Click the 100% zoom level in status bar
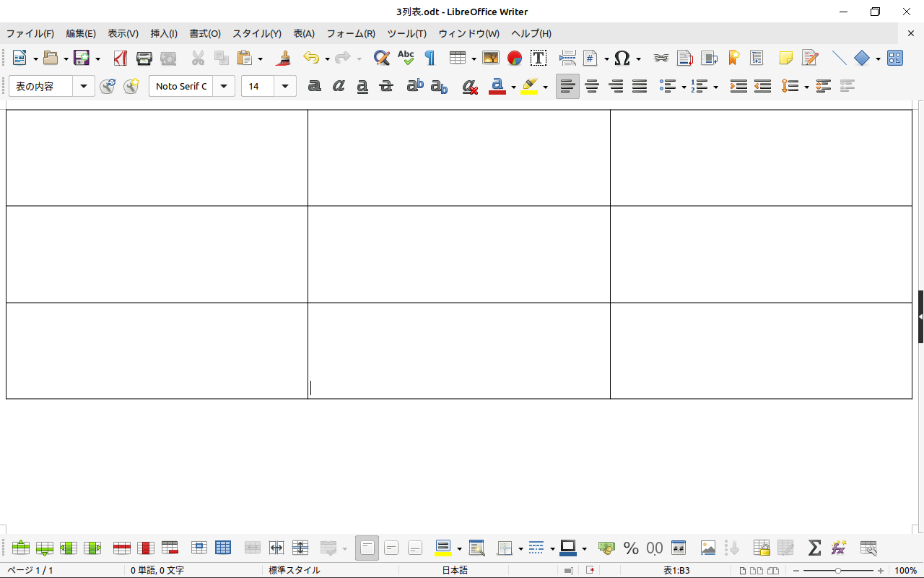This screenshot has height=578, width=924. [906, 571]
